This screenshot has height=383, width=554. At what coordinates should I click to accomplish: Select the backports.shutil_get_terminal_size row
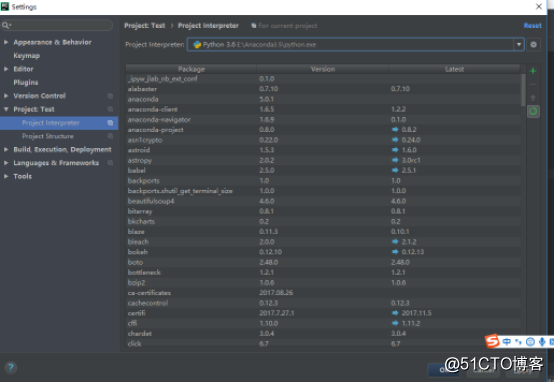323,191
